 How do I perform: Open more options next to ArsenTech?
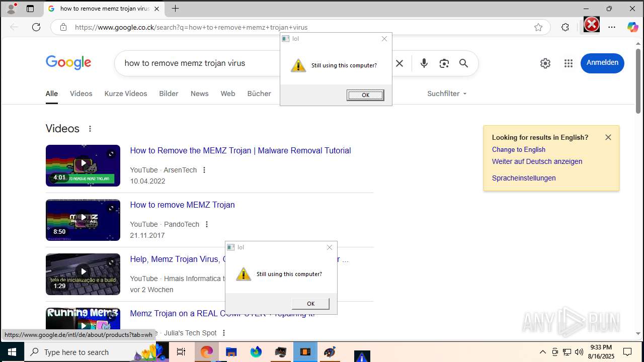[x=204, y=170]
